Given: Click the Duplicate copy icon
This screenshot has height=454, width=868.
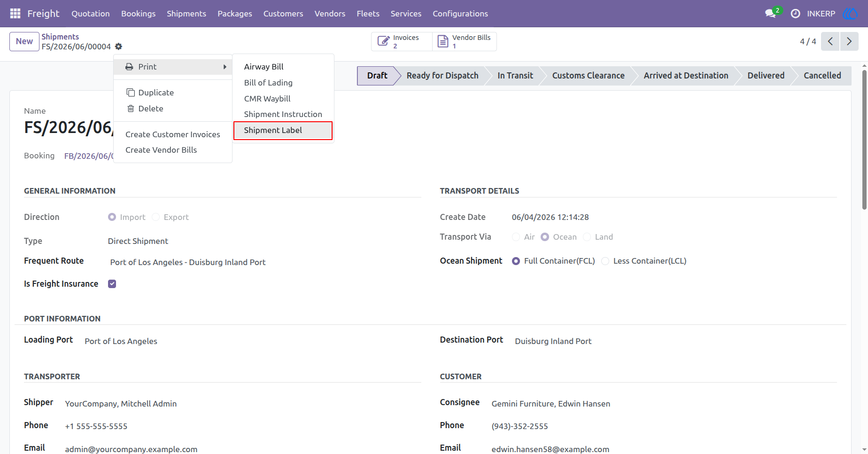Looking at the screenshot, I should click(x=131, y=93).
